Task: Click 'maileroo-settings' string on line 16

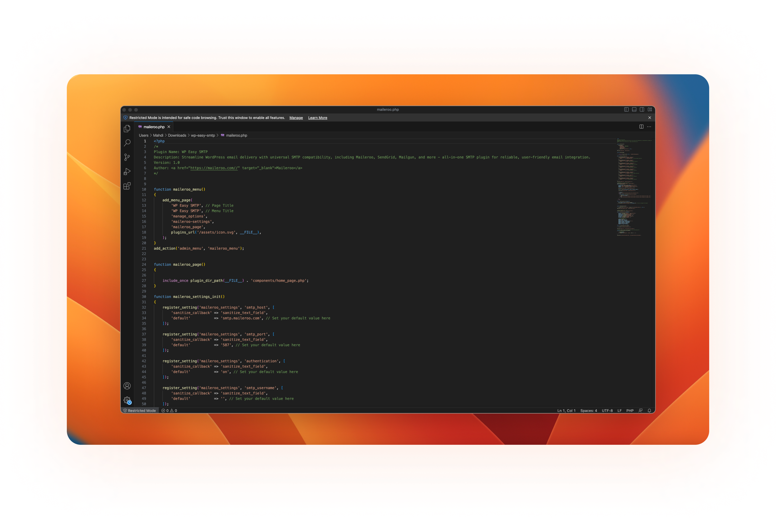Action: 192,222
